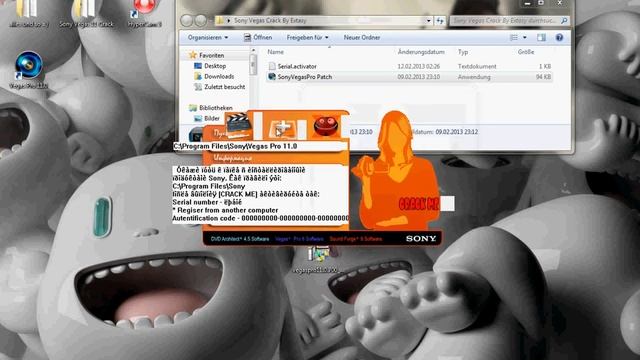Click the Bilder library icon in navigation pane
This screenshot has width=640, height=360.
click(198, 118)
